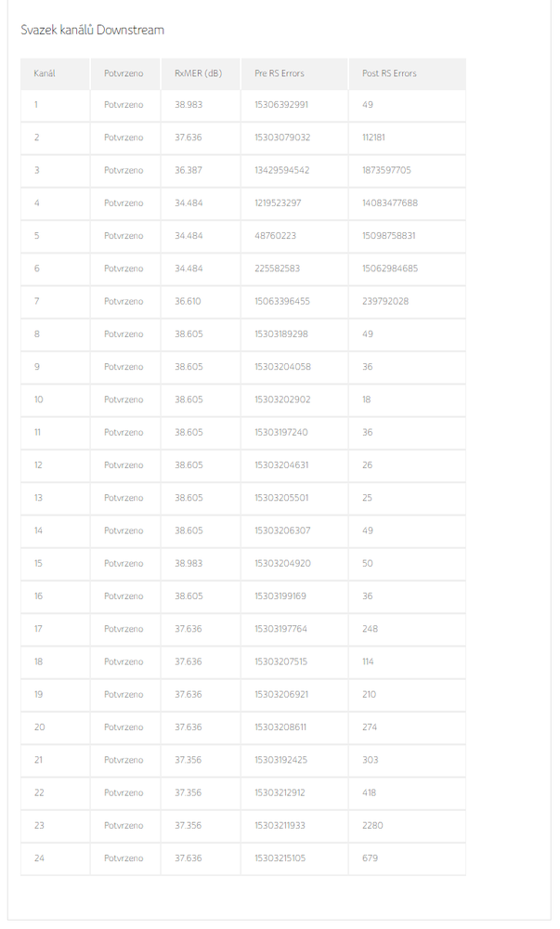Viewport: 560px width, 929px height.
Task: Select Pre RS Errors value 48760223
Action: 276,236
